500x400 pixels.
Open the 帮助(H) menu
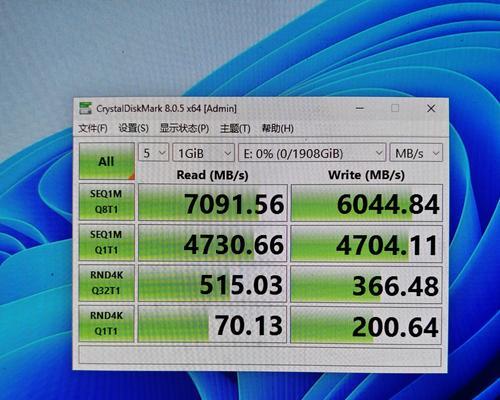[x=277, y=128]
